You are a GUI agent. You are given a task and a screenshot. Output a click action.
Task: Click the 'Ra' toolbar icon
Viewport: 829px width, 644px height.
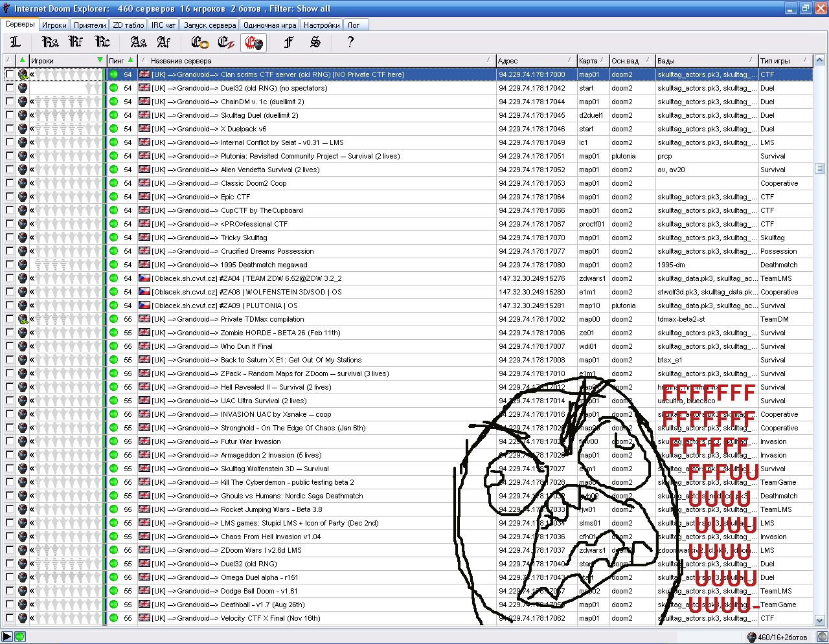50,42
